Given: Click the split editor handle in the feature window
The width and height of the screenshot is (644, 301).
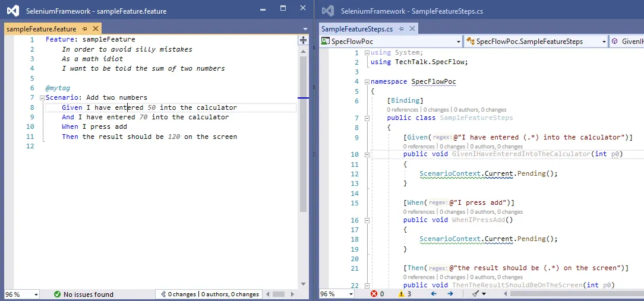Looking at the screenshot, I should (303, 40).
